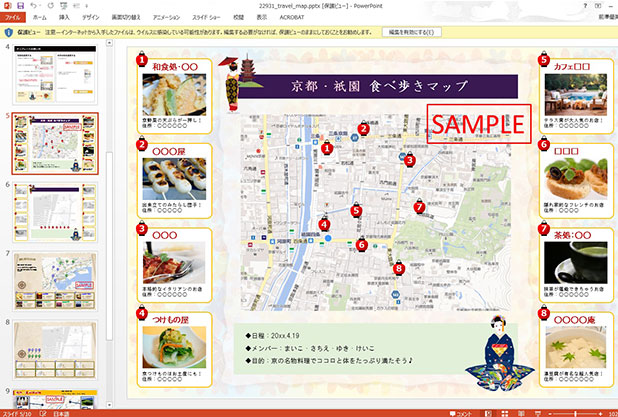Viewport: 618px width, 417px height.
Task: Click lantern marker 5 on the map
Action: coord(356,210)
